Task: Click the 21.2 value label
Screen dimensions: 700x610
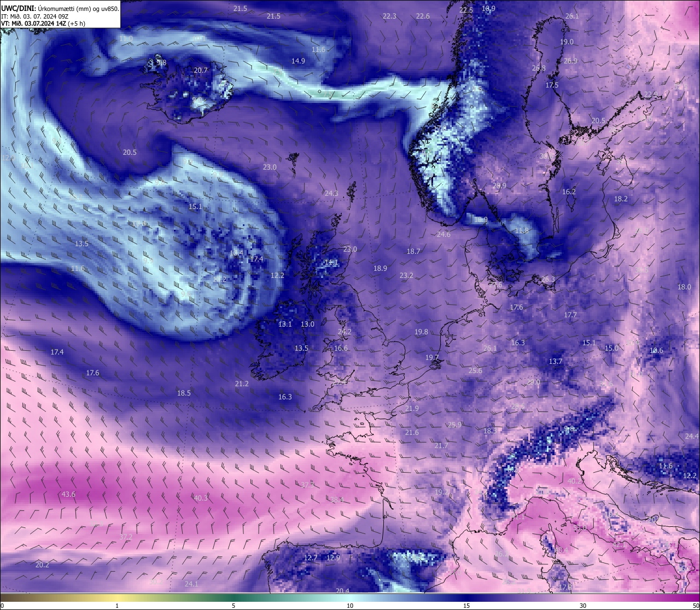Action: [242, 384]
